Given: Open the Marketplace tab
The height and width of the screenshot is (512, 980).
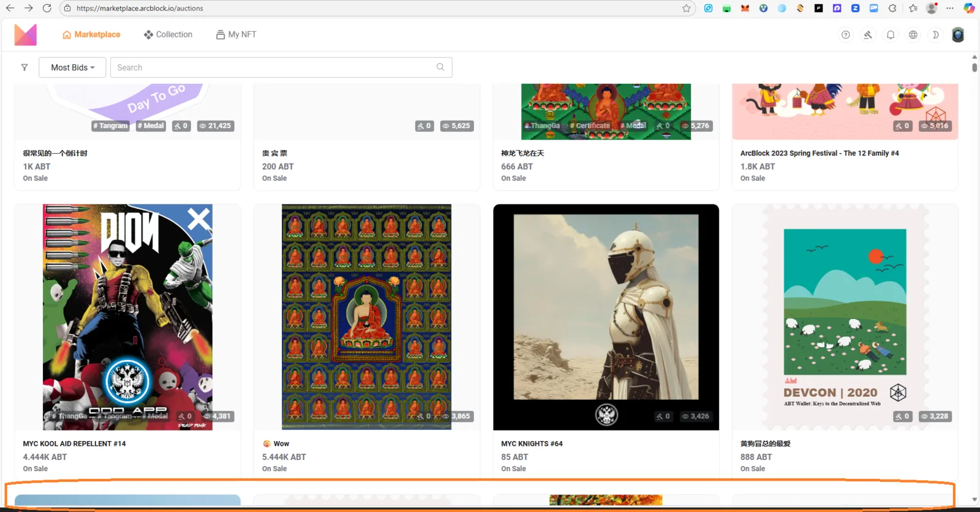Looking at the screenshot, I should [x=91, y=35].
